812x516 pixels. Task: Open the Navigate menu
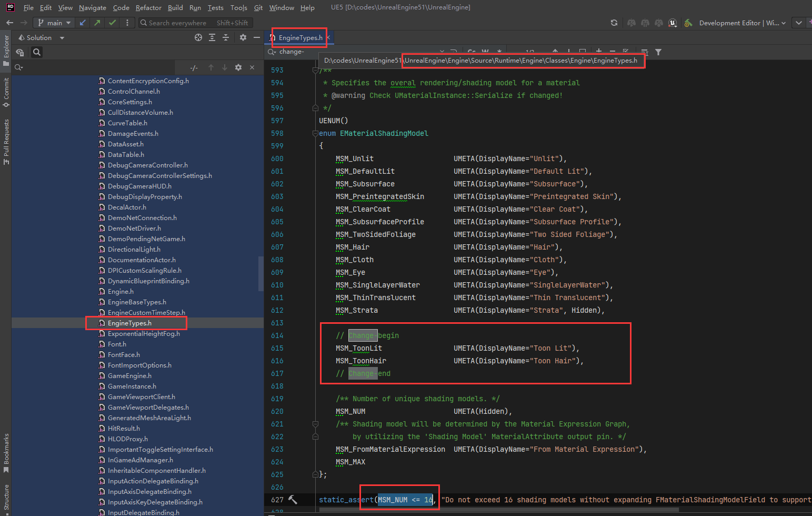coord(93,7)
